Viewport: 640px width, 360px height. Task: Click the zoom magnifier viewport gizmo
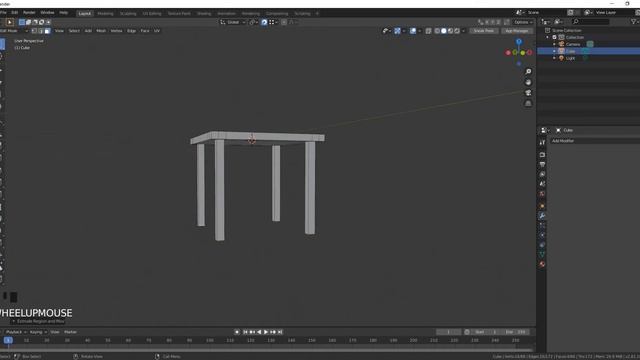(x=528, y=72)
